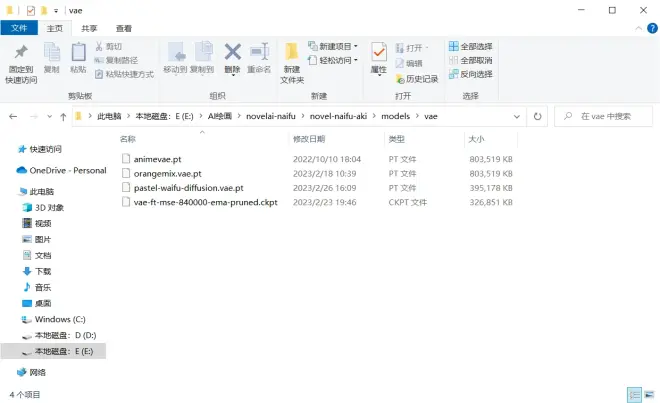Click the Delete icon in ribbon
Viewport: 660px width, 403px height.
[x=232, y=58]
